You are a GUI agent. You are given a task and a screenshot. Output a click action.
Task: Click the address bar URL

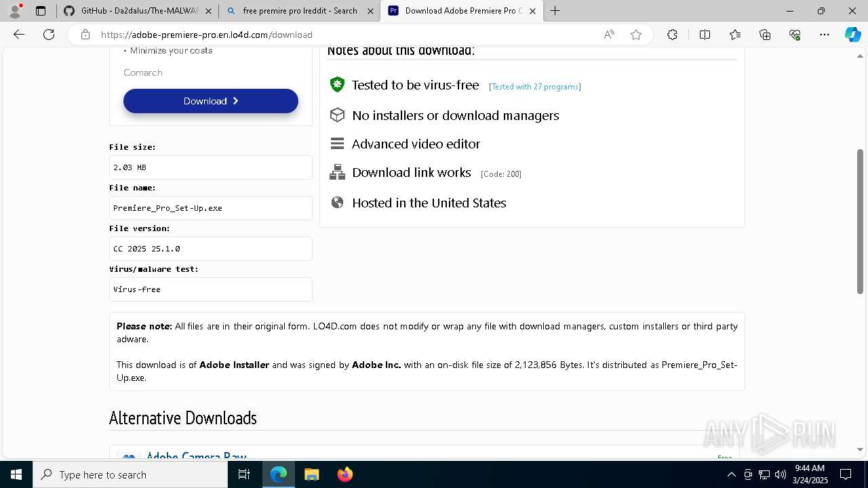207,35
